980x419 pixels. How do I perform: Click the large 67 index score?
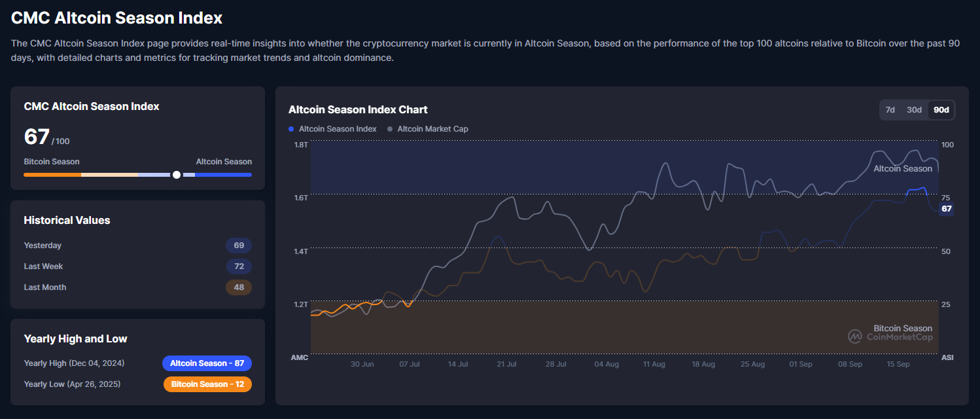(x=37, y=137)
